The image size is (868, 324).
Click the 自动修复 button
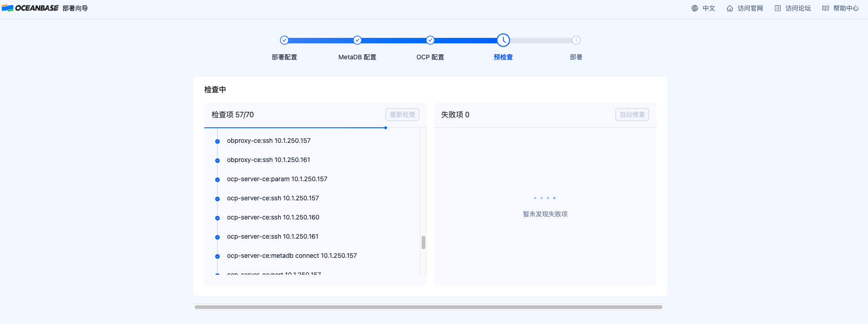pos(632,115)
